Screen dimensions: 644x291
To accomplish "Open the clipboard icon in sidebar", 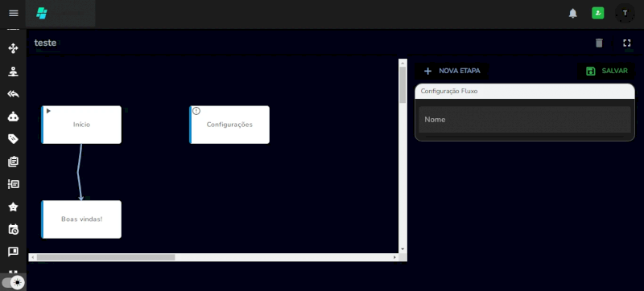I will [13, 162].
